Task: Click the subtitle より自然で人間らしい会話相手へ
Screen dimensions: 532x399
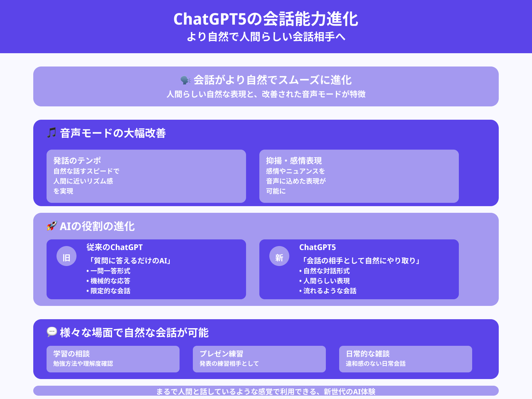Action: click(x=266, y=37)
